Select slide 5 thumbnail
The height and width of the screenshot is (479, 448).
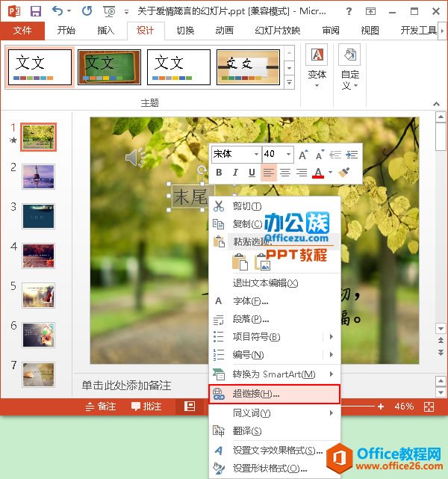38,295
